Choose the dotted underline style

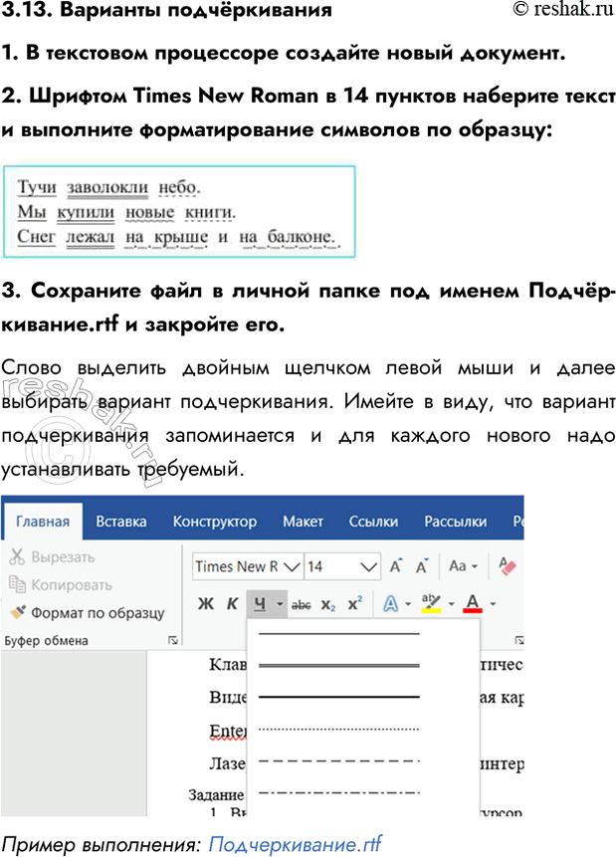point(339,730)
